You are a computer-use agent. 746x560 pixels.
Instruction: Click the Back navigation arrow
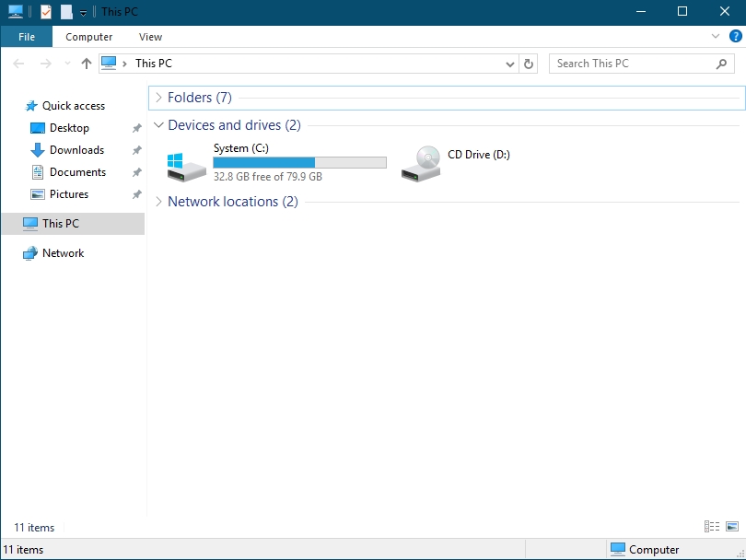pyautogui.click(x=18, y=64)
